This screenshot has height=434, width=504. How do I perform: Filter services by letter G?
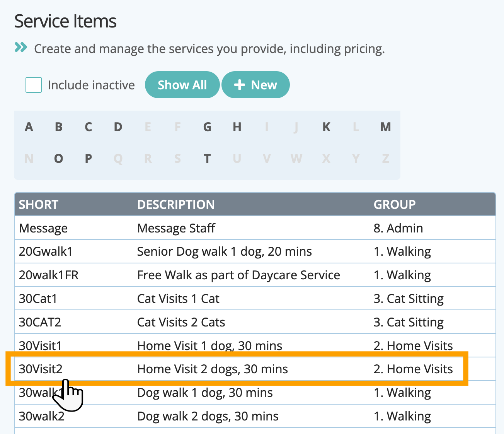pos(208,127)
